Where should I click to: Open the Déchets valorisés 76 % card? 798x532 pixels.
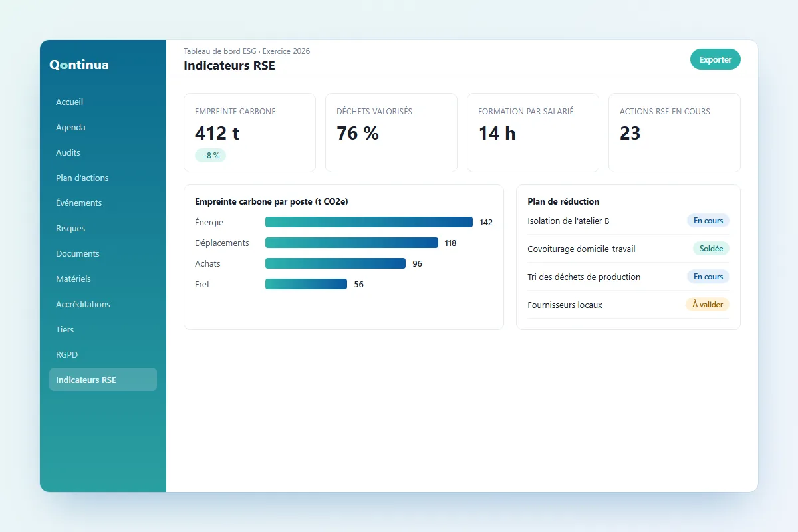391,132
